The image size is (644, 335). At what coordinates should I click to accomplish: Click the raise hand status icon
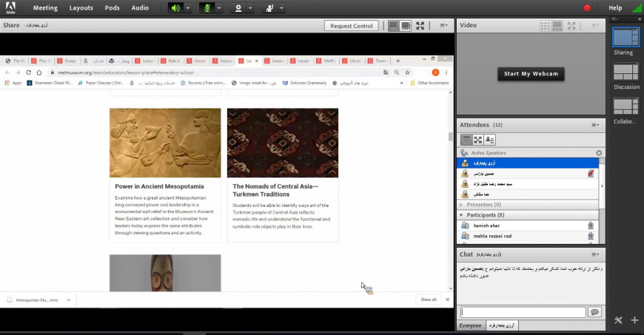coord(269,8)
